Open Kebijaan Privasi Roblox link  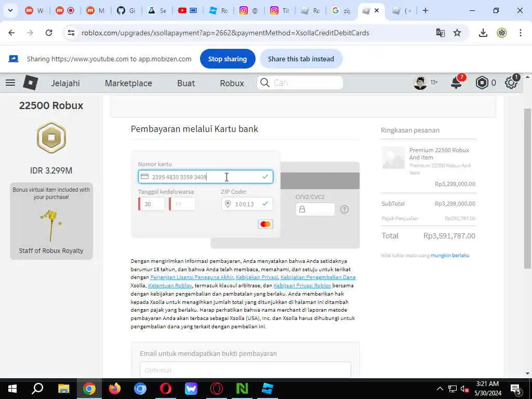(302, 285)
